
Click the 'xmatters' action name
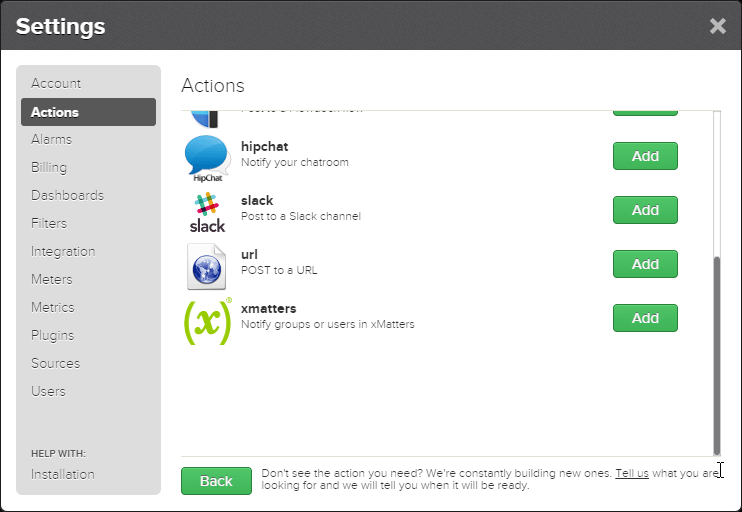click(268, 309)
